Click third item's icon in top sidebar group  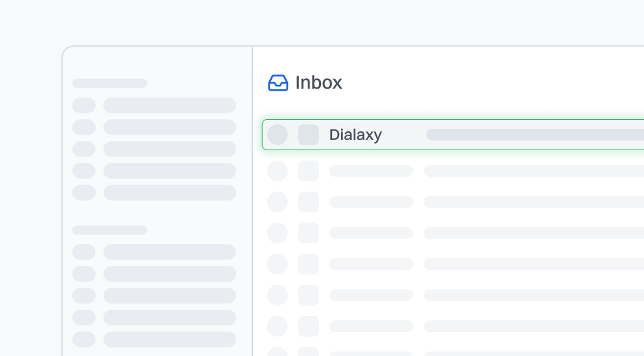[x=83, y=149]
